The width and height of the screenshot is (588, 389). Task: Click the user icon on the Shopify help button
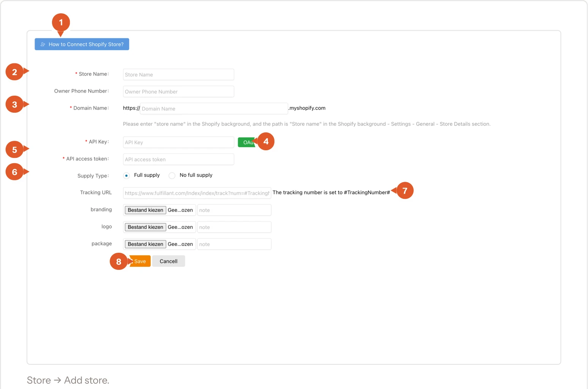tap(43, 44)
